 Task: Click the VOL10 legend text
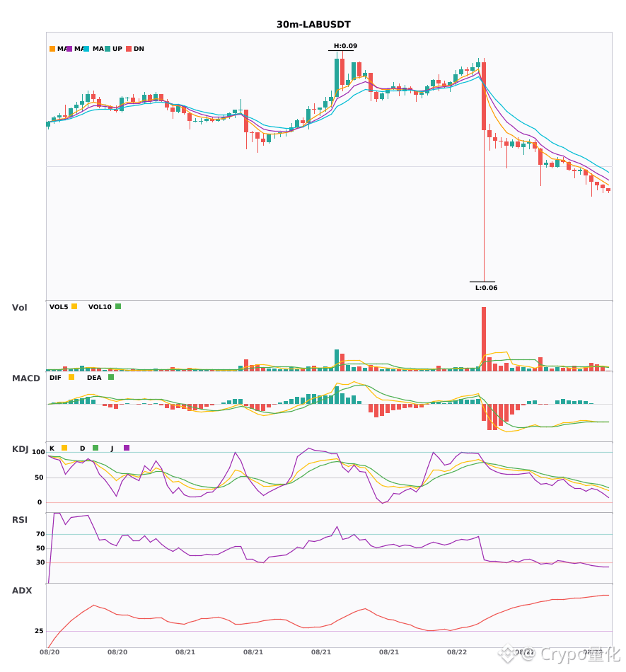pyautogui.click(x=100, y=307)
